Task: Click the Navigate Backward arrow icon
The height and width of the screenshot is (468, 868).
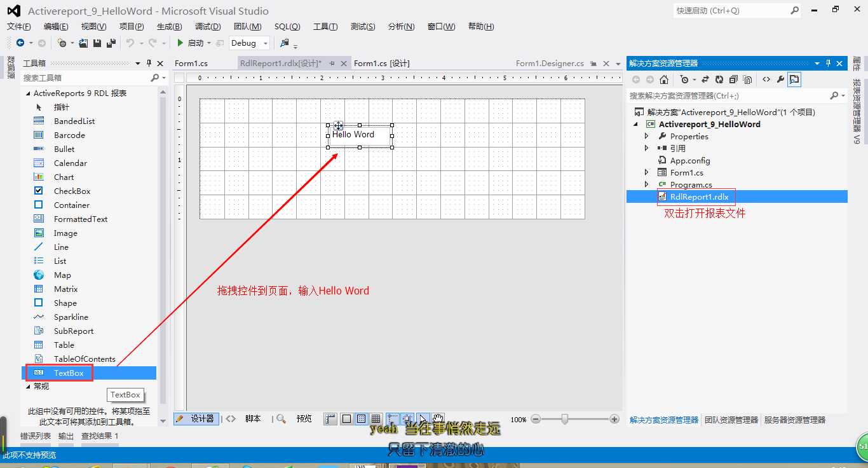Action: point(20,43)
